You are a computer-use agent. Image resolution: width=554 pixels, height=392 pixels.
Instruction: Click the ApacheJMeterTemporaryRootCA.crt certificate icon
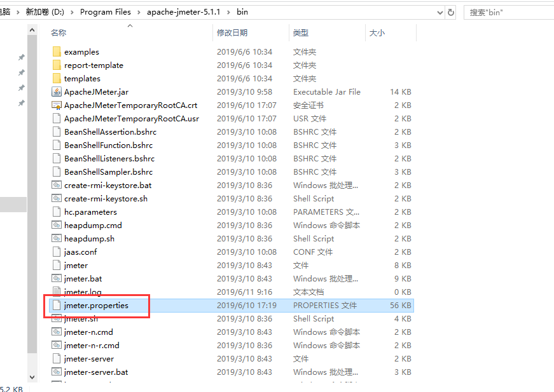pyautogui.click(x=57, y=105)
